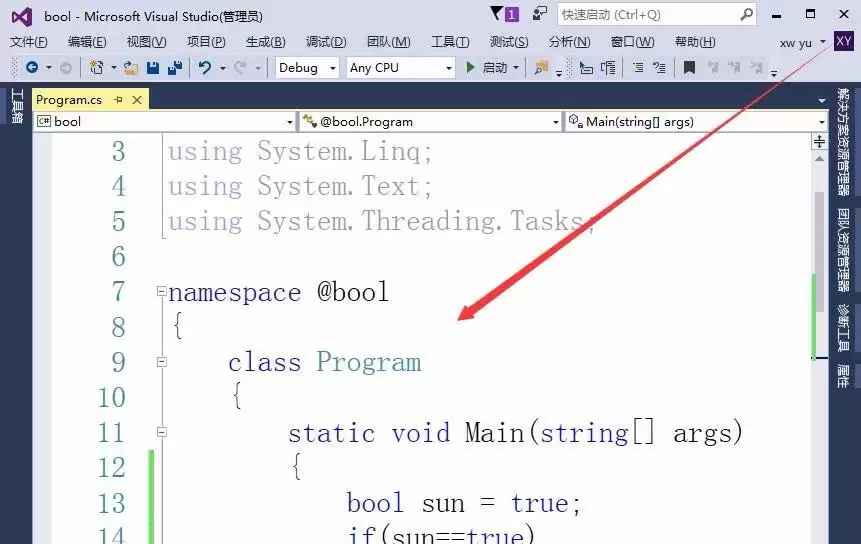Open the Any CPU platform dropdown
The height and width of the screenshot is (544, 861).
401,68
